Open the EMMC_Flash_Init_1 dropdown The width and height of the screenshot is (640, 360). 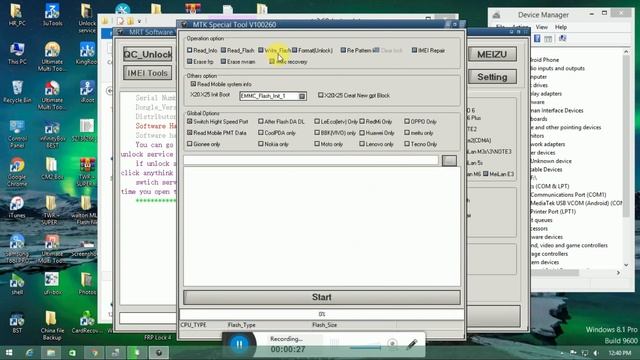point(302,96)
